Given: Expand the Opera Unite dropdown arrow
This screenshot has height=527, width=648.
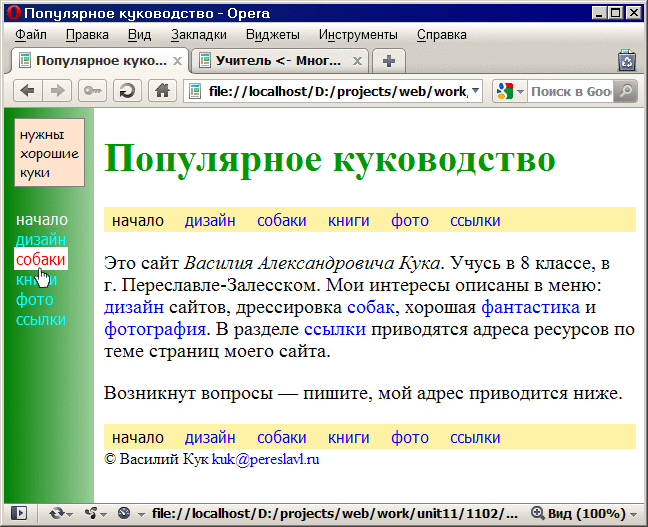Looking at the screenshot, I should click(x=103, y=515).
